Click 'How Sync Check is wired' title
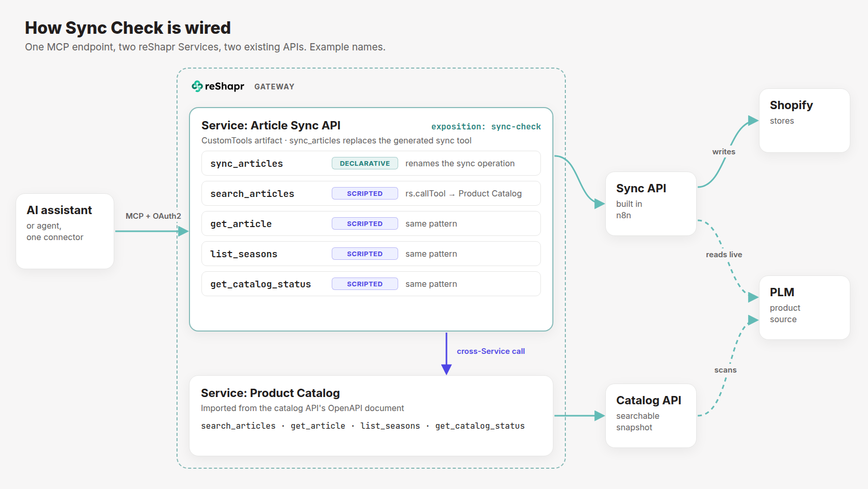 pos(128,28)
